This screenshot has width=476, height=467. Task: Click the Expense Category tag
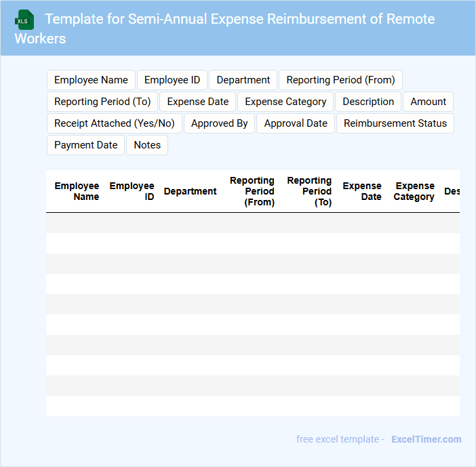[x=285, y=102]
